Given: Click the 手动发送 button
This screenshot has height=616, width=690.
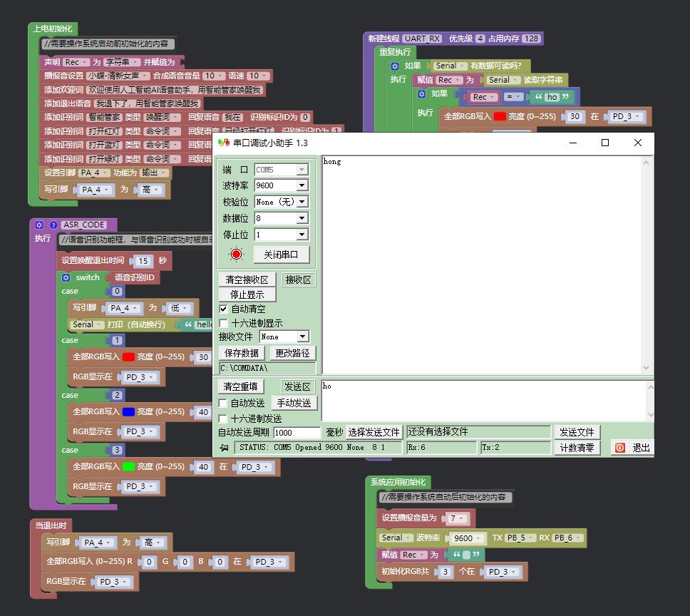Looking at the screenshot, I should (x=294, y=403).
